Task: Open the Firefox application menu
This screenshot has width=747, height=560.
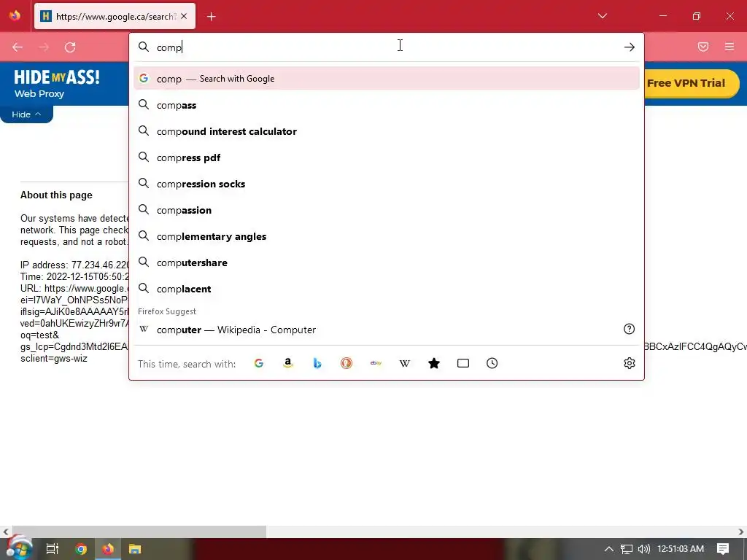Action: tap(729, 47)
